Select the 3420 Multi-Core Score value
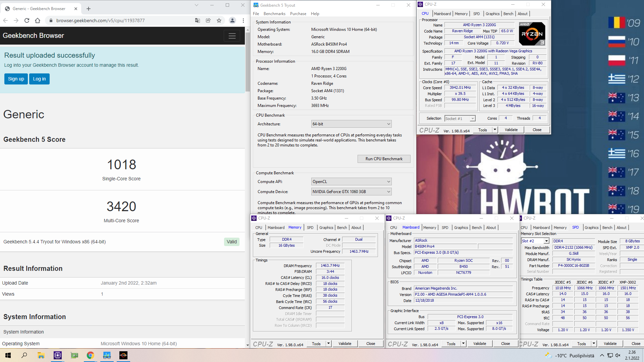The image size is (644, 362). (x=121, y=206)
